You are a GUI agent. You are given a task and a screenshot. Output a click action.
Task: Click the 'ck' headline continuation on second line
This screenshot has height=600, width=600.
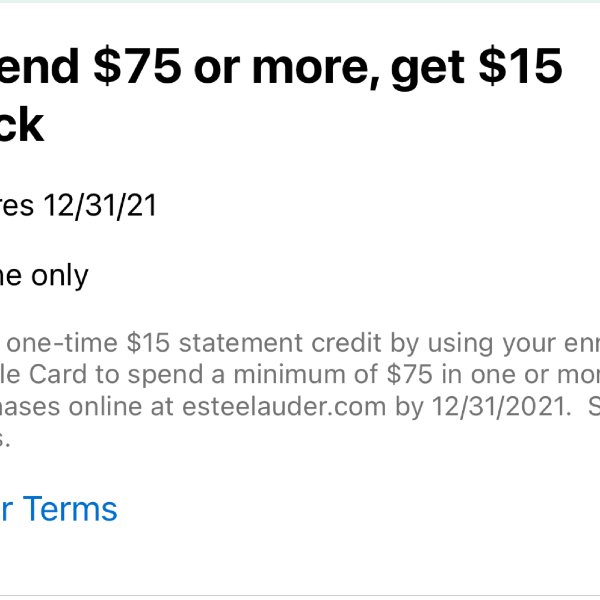tap(21, 124)
